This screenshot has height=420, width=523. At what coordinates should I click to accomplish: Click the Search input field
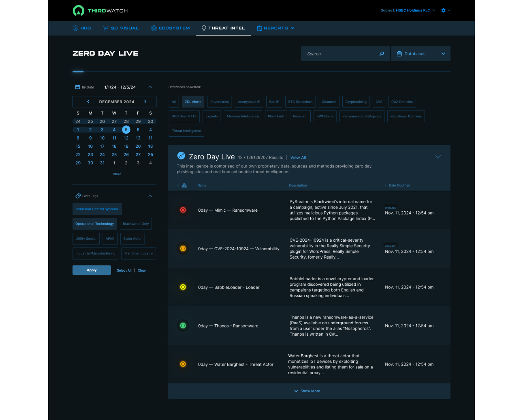click(x=345, y=54)
